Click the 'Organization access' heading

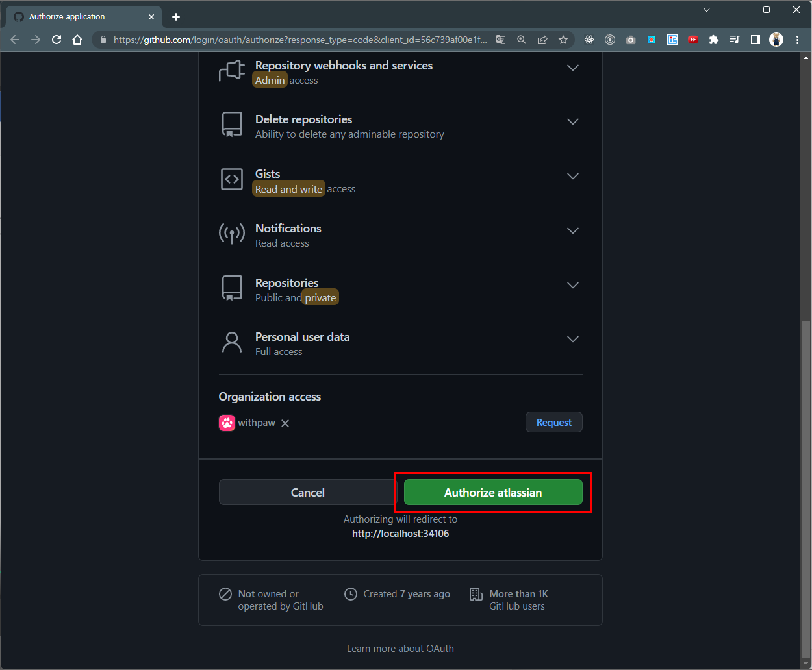coord(270,397)
